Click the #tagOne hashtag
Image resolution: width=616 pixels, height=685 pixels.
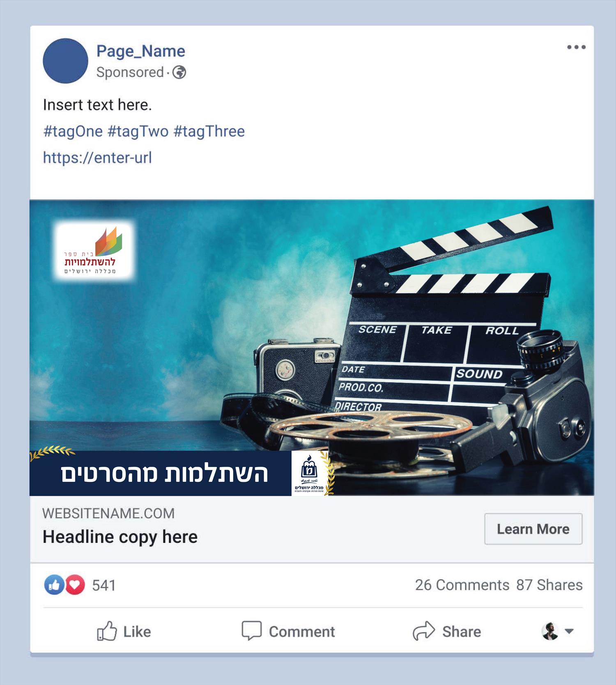click(73, 131)
